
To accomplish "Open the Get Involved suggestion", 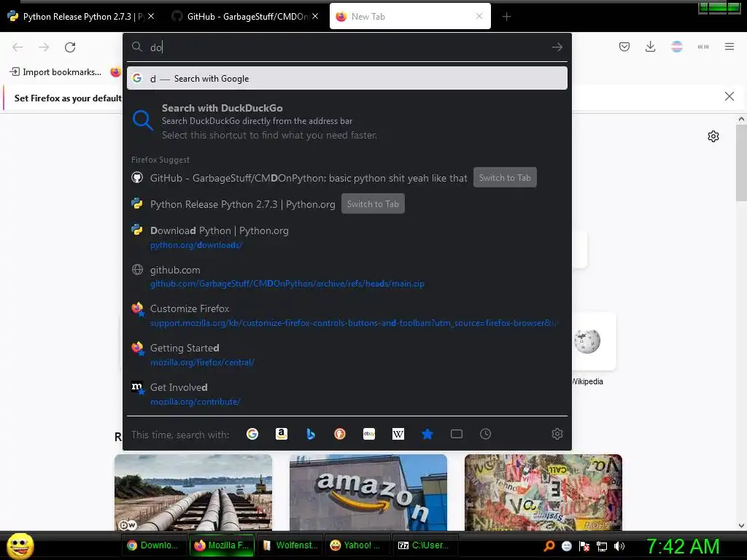I will (x=347, y=394).
